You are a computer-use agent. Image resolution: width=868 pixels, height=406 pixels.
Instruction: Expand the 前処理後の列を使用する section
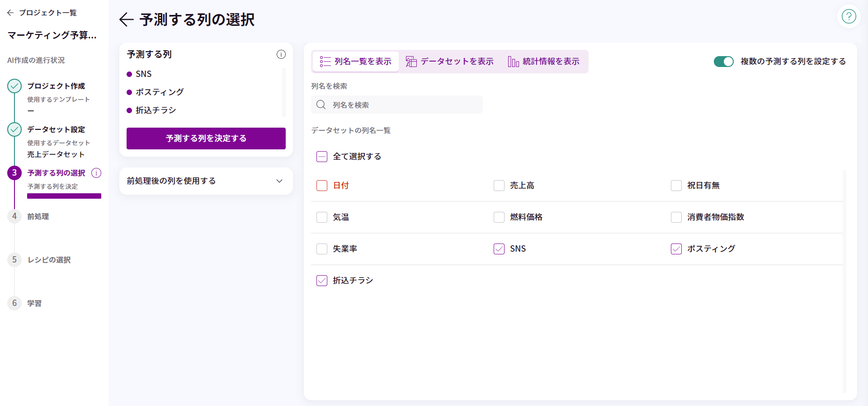coord(206,181)
